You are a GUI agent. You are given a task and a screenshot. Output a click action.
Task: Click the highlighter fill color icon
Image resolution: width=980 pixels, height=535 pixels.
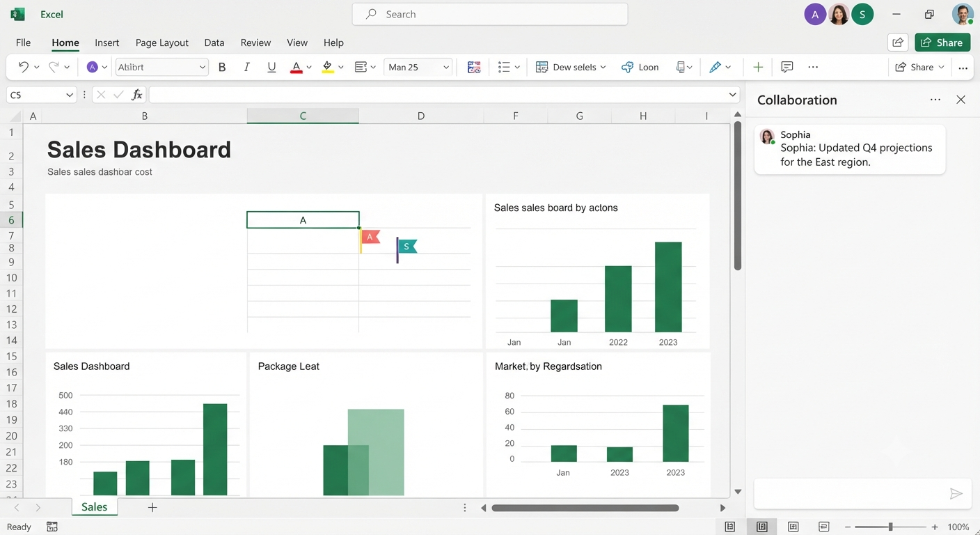327,67
